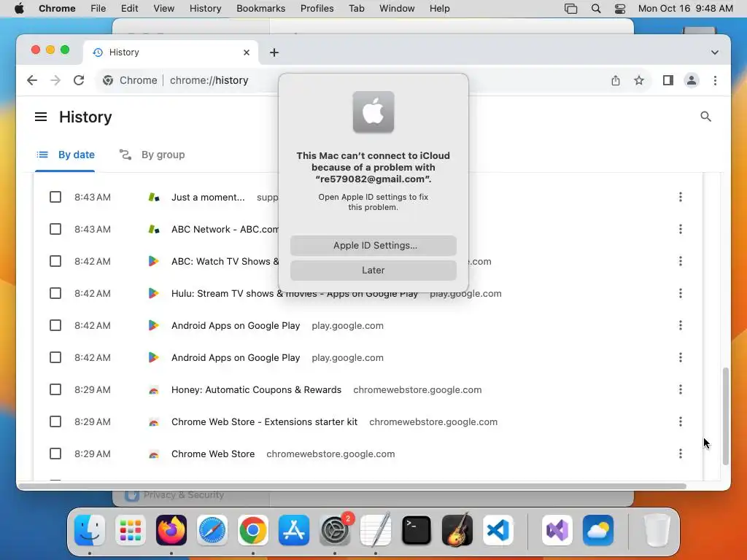Open the Profiles menu
This screenshot has width=747, height=560.
pyautogui.click(x=317, y=9)
